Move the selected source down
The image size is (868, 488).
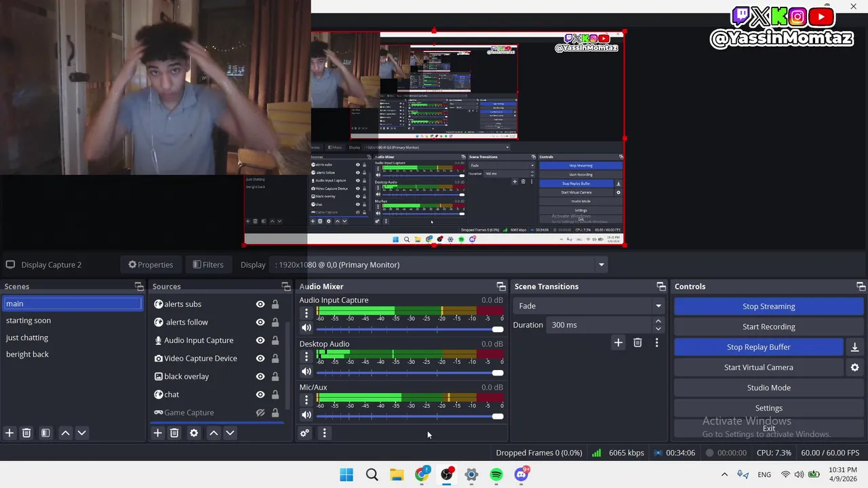coord(230,433)
